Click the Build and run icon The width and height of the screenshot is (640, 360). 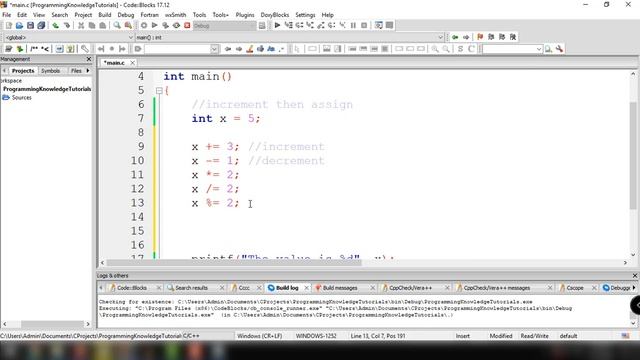(x=165, y=25)
